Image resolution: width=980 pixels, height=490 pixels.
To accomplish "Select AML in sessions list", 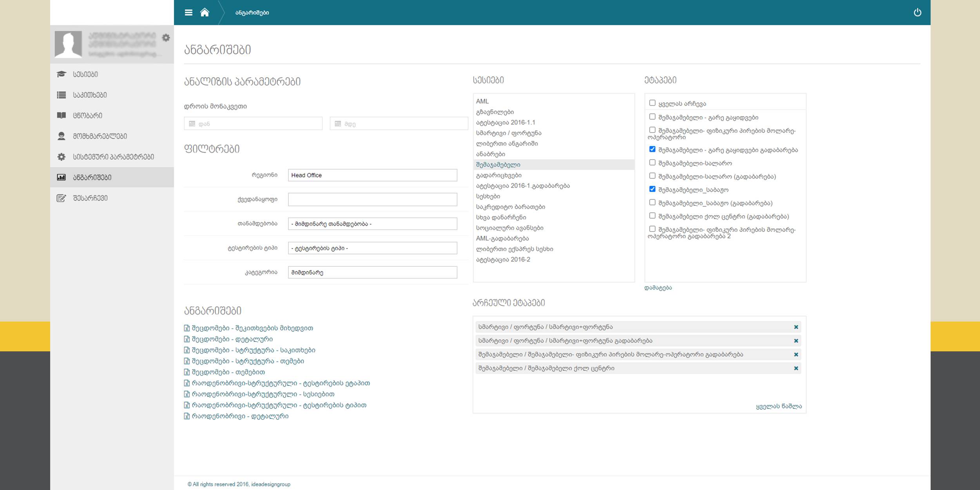I will pos(554,101).
